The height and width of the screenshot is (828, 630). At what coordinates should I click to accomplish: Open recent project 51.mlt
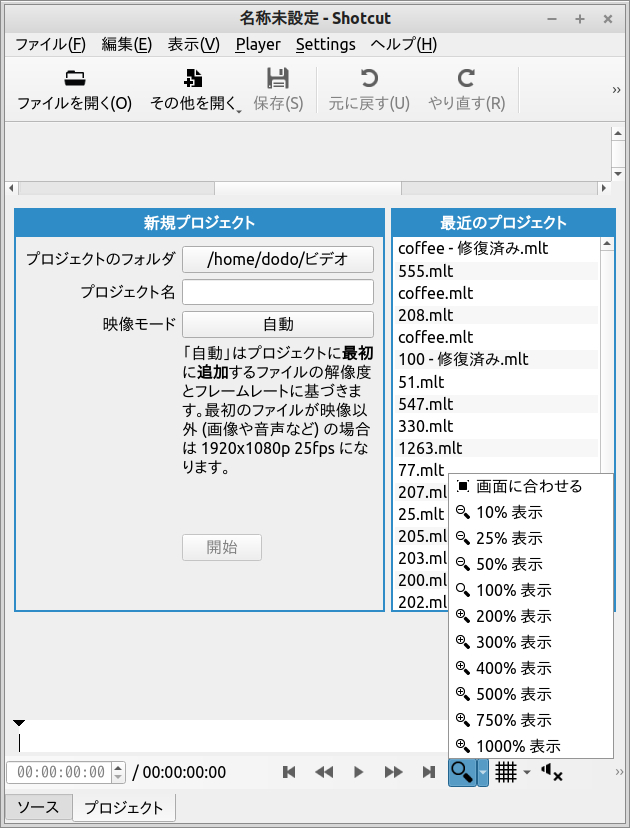(x=495, y=382)
